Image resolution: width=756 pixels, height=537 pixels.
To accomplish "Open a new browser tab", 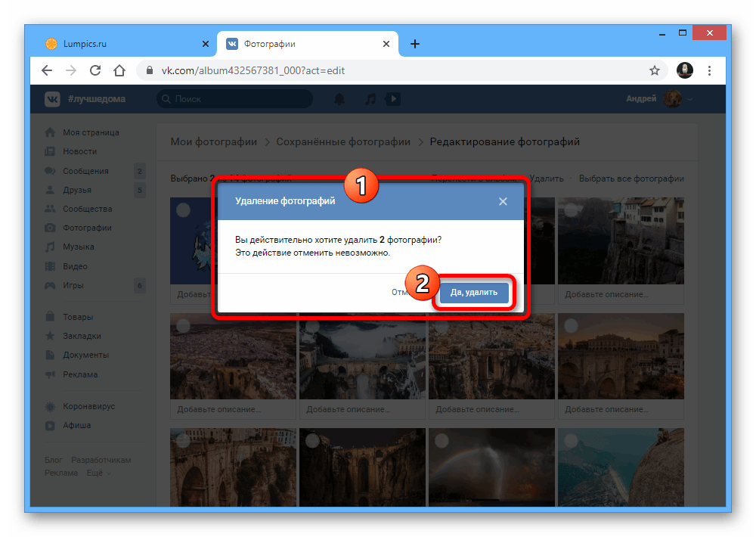I will [x=414, y=44].
